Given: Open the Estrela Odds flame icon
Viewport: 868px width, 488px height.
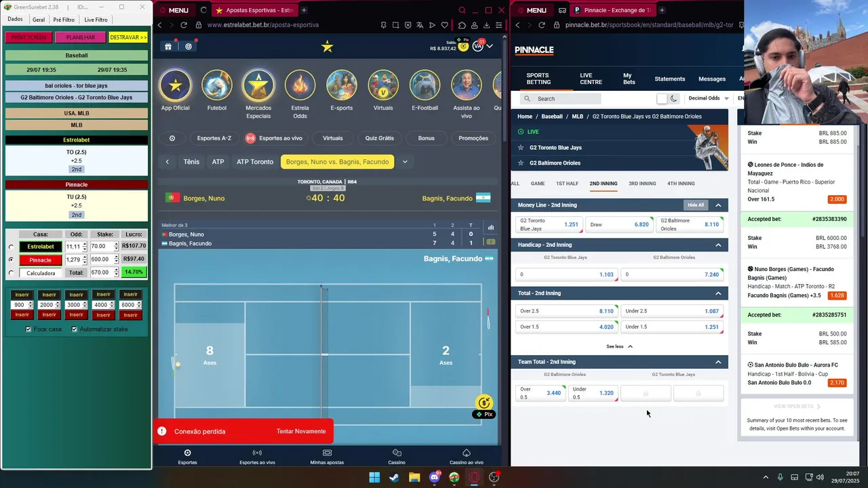Looking at the screenshot, I should point(300,85).
